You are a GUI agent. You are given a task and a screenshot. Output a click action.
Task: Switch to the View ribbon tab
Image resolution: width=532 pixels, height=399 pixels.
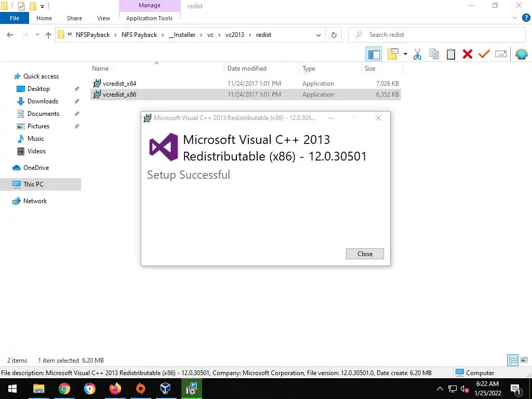pos(103,18)
